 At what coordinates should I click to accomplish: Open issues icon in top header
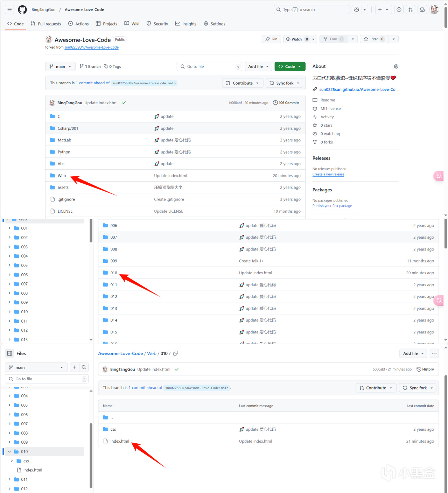coord(399,9)
